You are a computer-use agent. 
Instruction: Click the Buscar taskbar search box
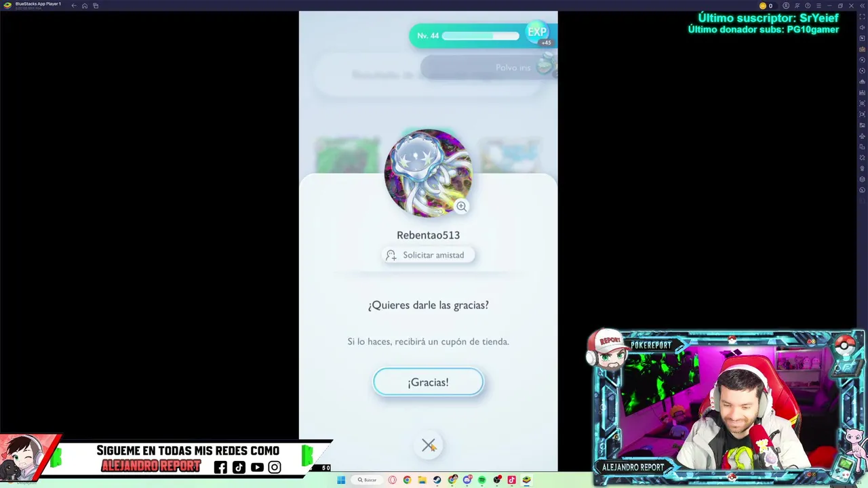(367, 480)
